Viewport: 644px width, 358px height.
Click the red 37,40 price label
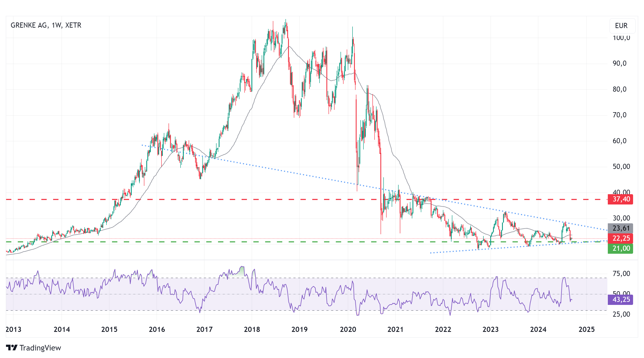[620, 199]
